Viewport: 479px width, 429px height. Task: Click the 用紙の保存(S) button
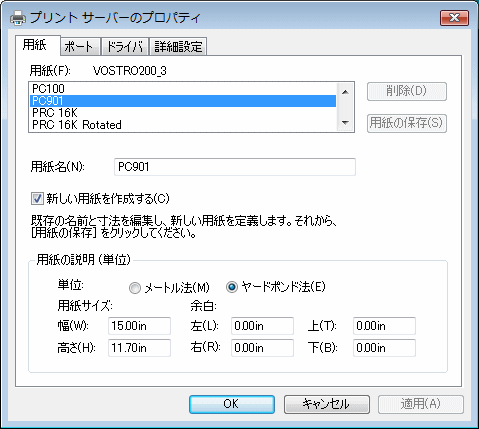[407, 123]
